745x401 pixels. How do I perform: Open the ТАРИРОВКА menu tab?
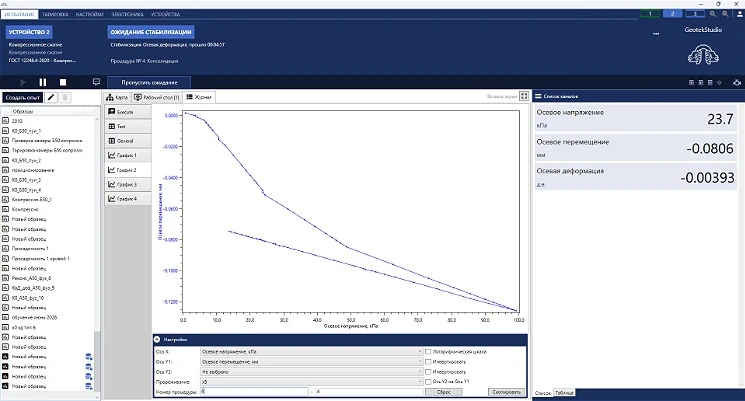click(x=55, y=14)
